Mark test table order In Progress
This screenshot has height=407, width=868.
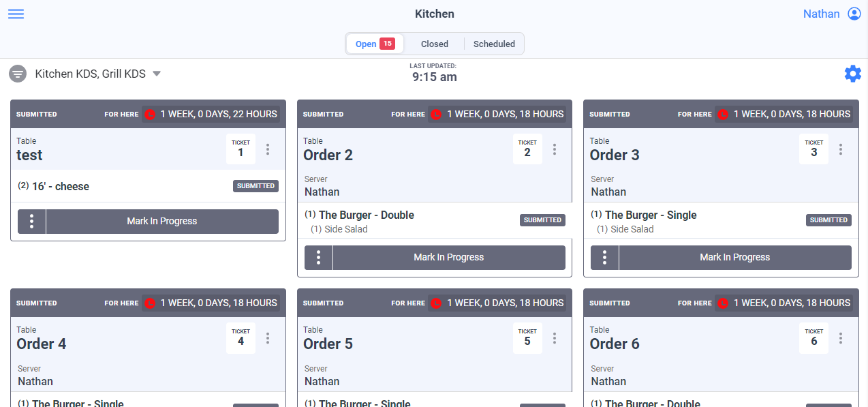click(x=162, y=222)
